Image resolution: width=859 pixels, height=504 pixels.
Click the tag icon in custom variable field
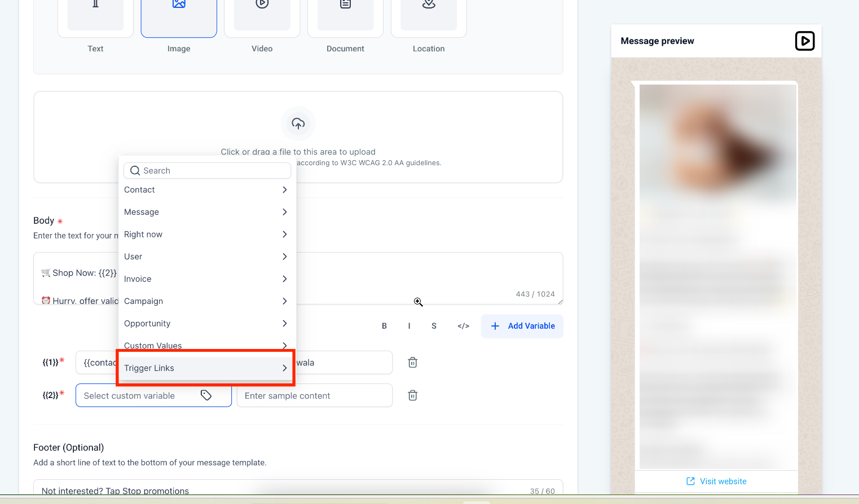pyautogui.click(x=206, y=395)
